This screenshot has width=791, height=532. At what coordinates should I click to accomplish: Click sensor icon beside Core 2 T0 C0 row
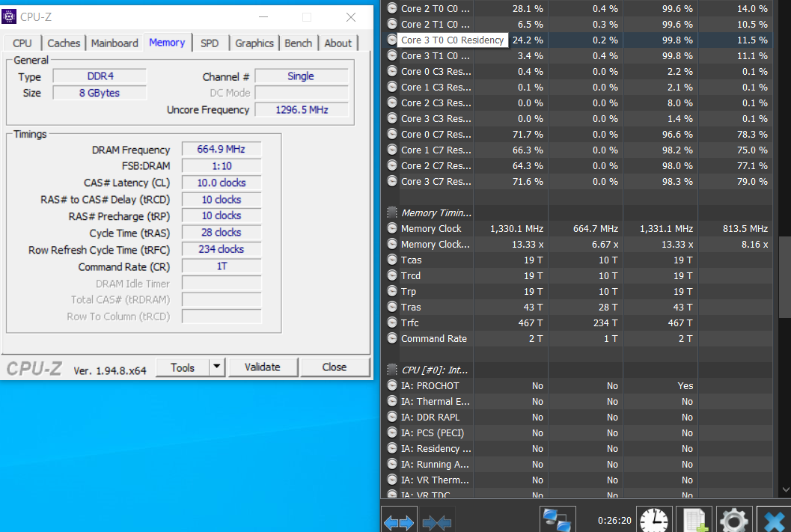pos(392,8)
